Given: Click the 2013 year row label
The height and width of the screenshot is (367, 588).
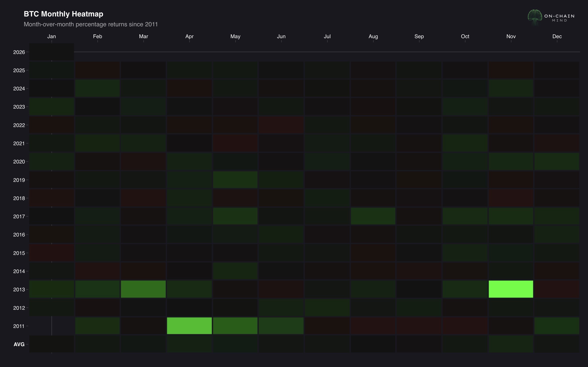Looking at the screenshot, I should click(x=19, y=289).
